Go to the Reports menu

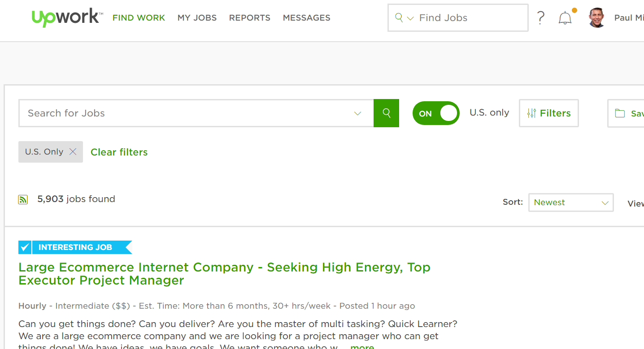point(250,18)
